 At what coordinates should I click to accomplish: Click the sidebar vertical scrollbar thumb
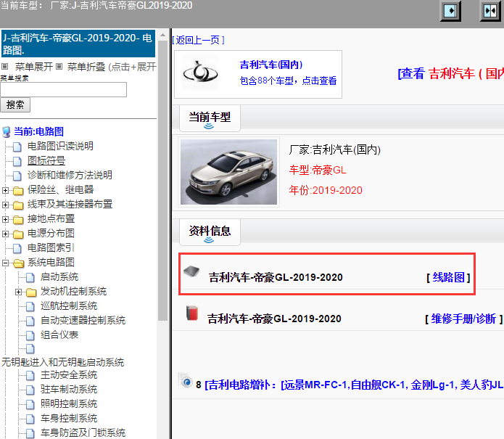click(x=163, y=180)
